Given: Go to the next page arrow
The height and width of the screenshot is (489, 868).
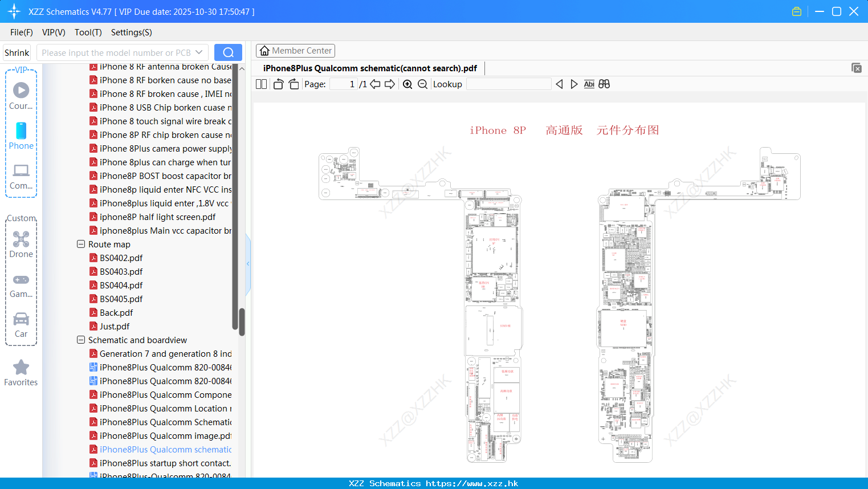Looking at the screenshot, I should (x=390, y=84).
